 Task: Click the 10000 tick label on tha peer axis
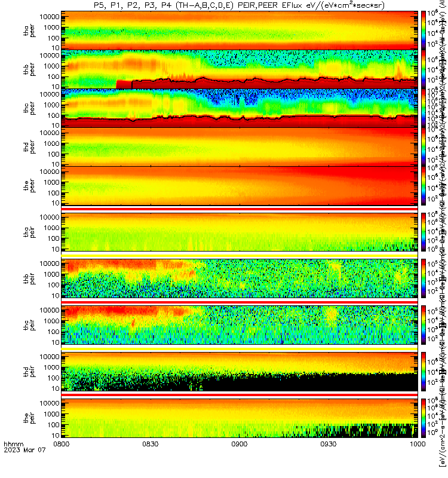(x=50, y=17)
